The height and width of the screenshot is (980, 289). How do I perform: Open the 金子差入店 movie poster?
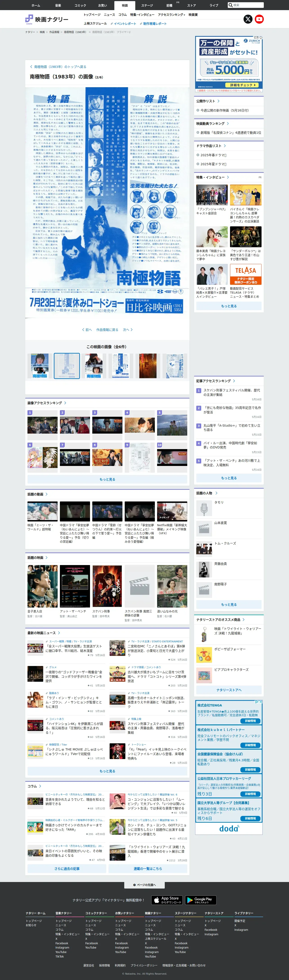42,586
